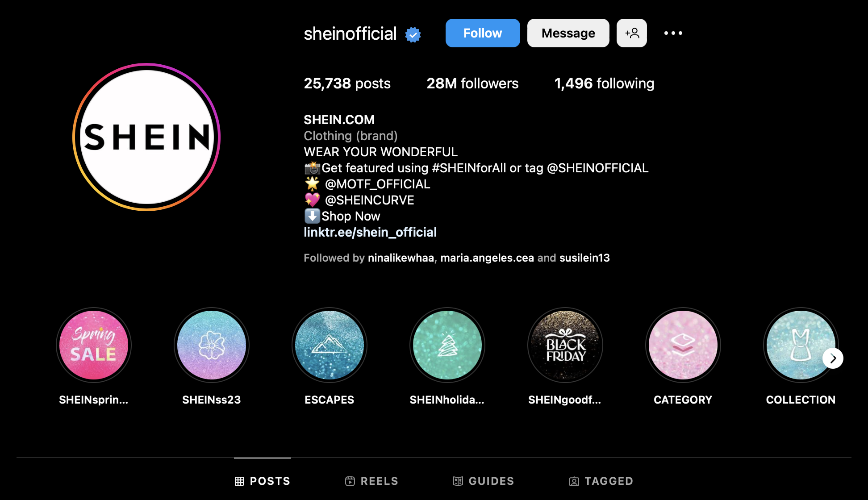View the Black Friday story highlight
This screenshot has width=868, height=500.
(565, 345)
